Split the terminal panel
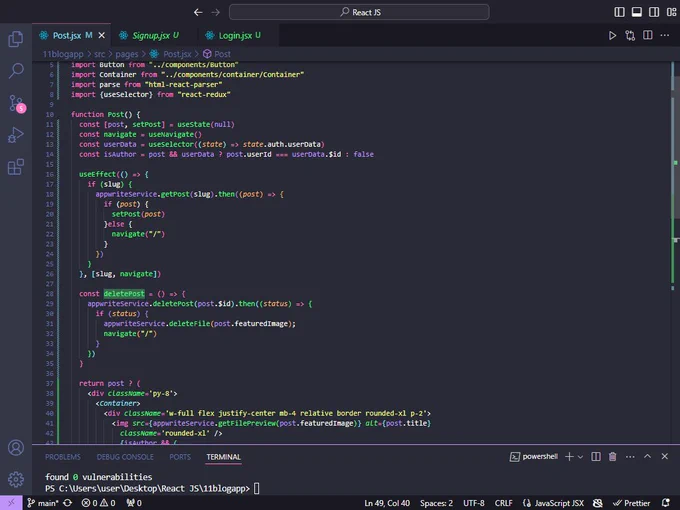The width and height of the screenshot is (680, 510). pos(596,457)
